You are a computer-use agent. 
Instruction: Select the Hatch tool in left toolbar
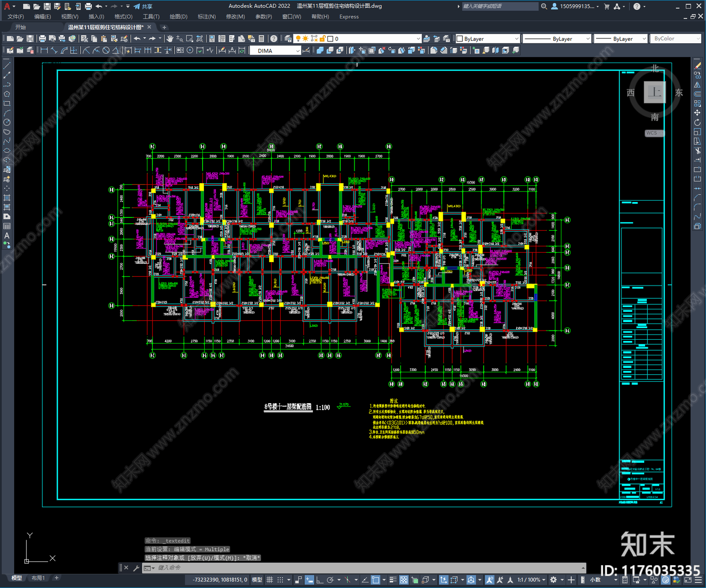(x=7, y=198)
